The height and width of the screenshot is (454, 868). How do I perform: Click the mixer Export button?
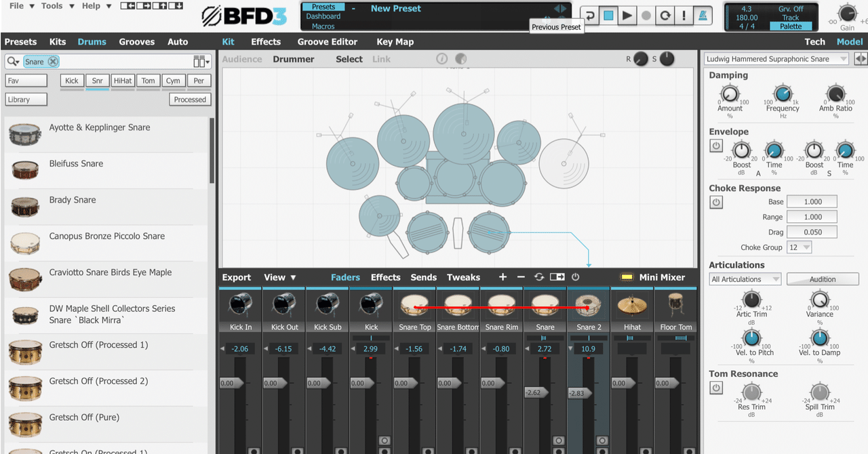tap(237, 277)
